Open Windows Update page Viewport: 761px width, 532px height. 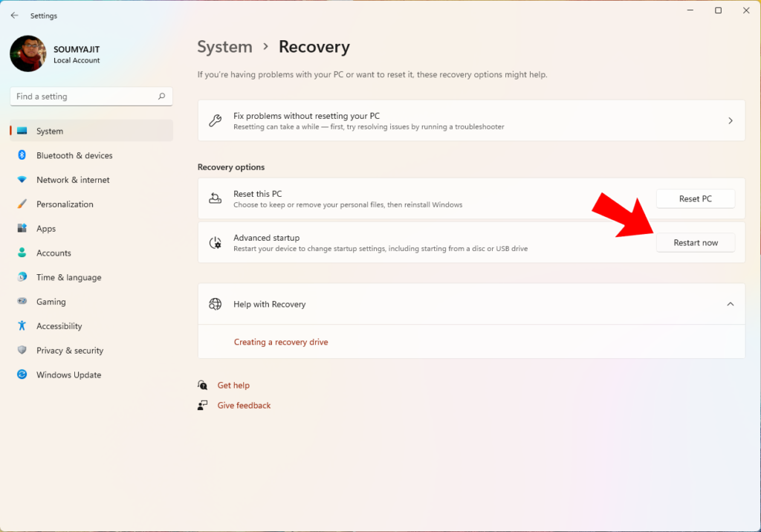tap(91, 374)
